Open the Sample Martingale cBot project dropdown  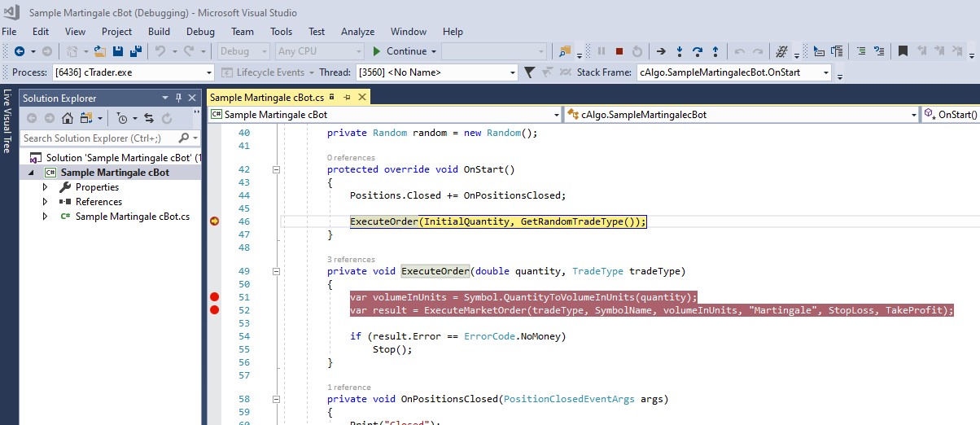(556, 115)
